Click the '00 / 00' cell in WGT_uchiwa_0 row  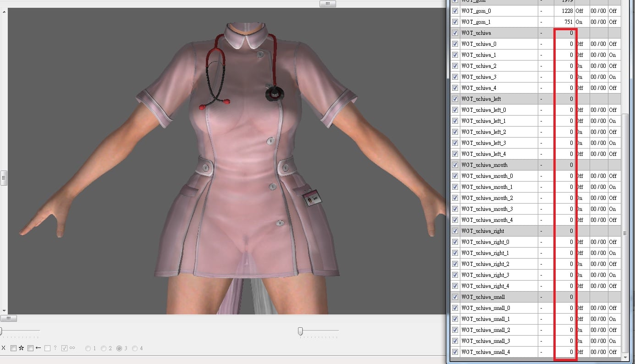(598, 44)
